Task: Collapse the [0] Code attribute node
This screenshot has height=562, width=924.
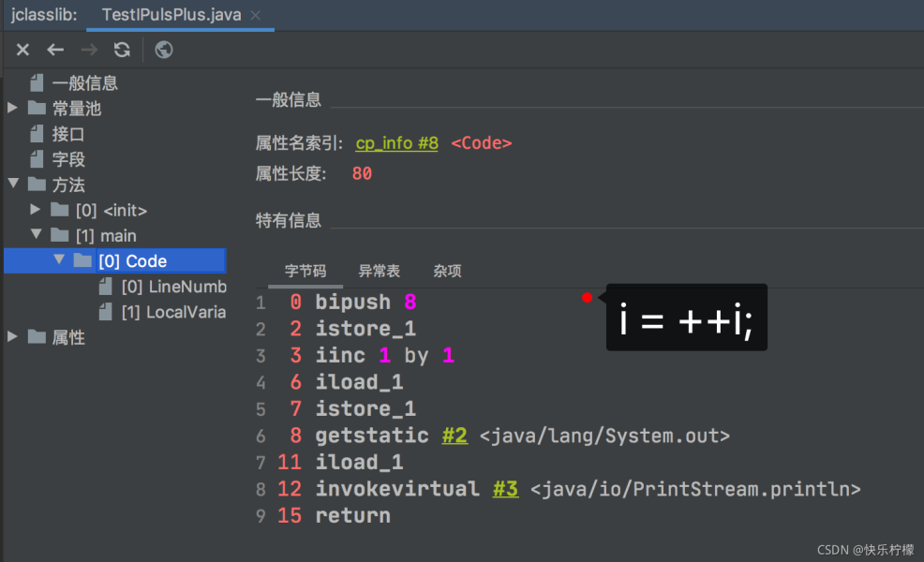Action: coord(59,259)
